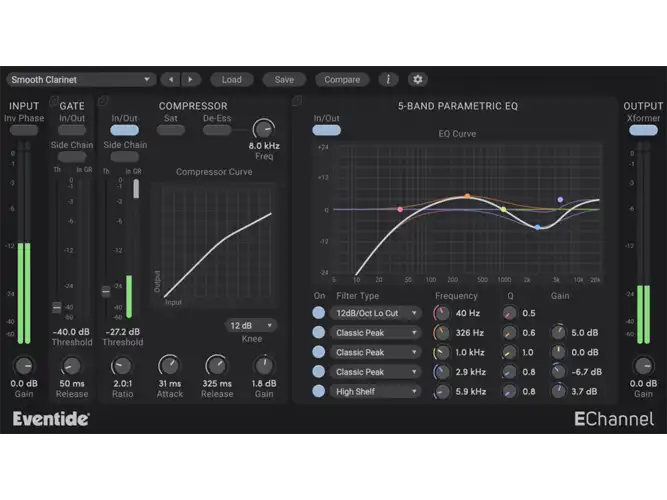Click the green EQ curve node
Viewport: 667px width, 500px height.
point(504,209)
